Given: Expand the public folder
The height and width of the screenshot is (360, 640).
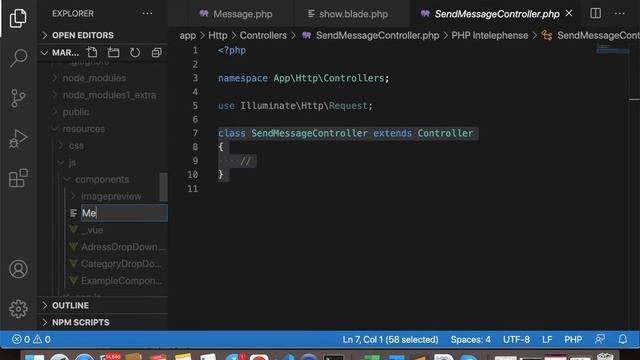Looking at the screenshot, I should click(76, 112).
